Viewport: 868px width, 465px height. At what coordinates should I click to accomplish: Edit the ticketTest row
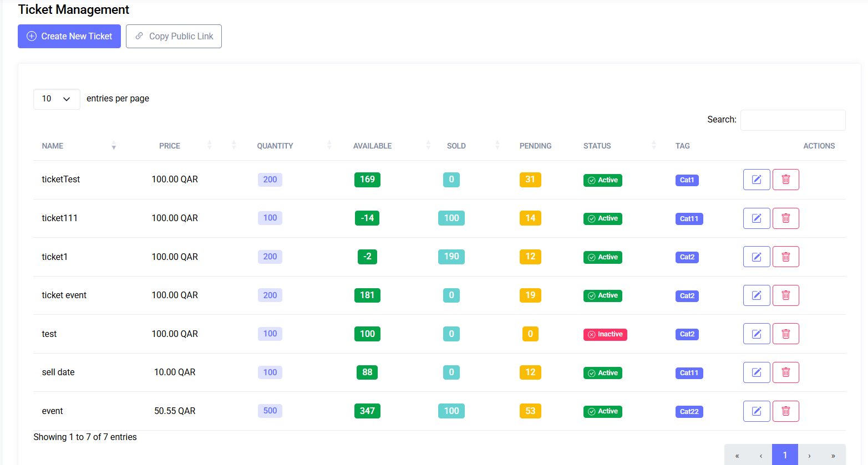[756, 180]
